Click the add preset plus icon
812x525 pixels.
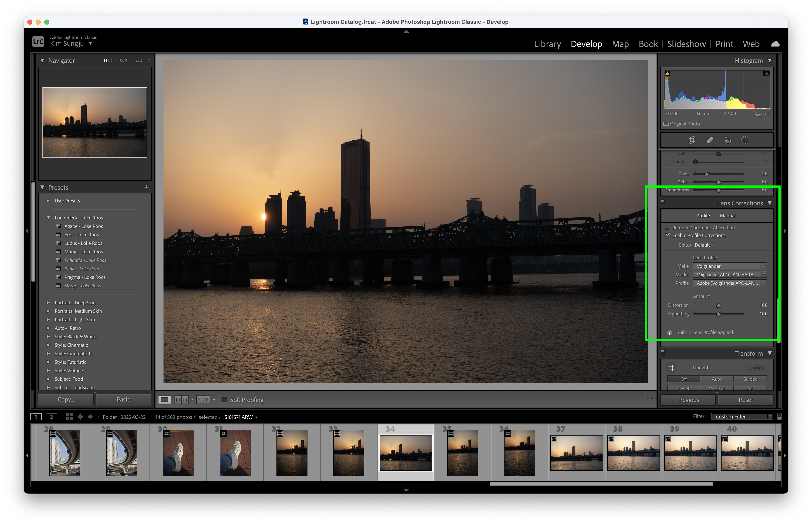(x=147, y=187)
